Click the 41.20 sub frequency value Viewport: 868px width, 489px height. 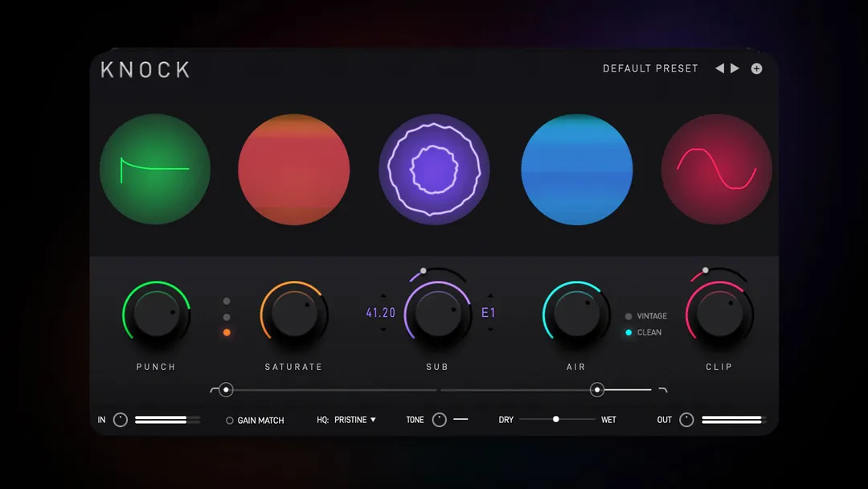click(379, 312)
